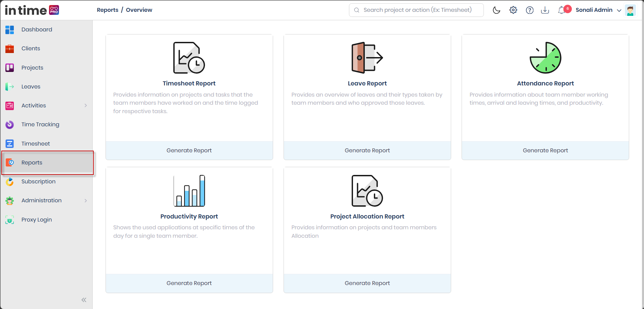644x309 pixels.
Task: Click the Subscription sidebar icon
Action: [x=10, y=182]
